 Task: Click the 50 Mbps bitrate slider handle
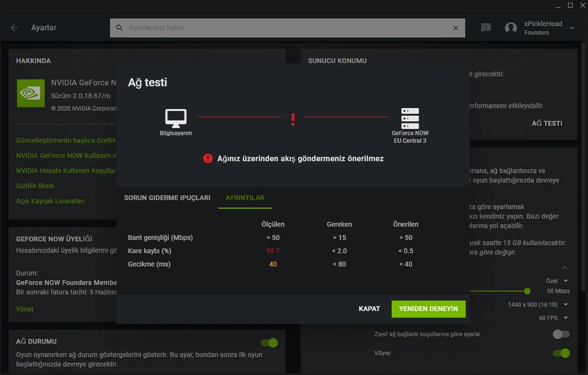click(527, 291)
